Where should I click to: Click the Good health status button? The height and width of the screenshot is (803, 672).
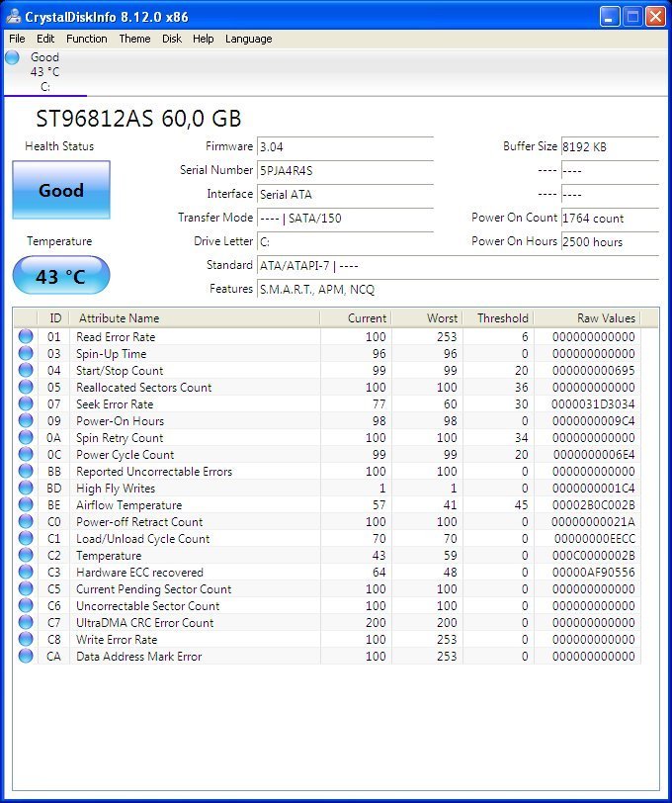coord(61,190)
